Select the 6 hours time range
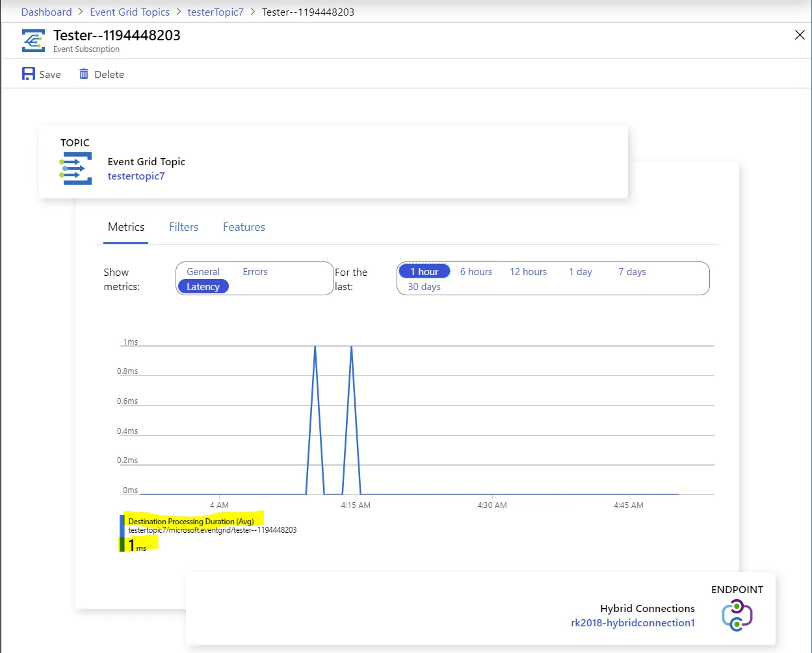This screenshot has height=653, width=812. click(x=476, y=272)
